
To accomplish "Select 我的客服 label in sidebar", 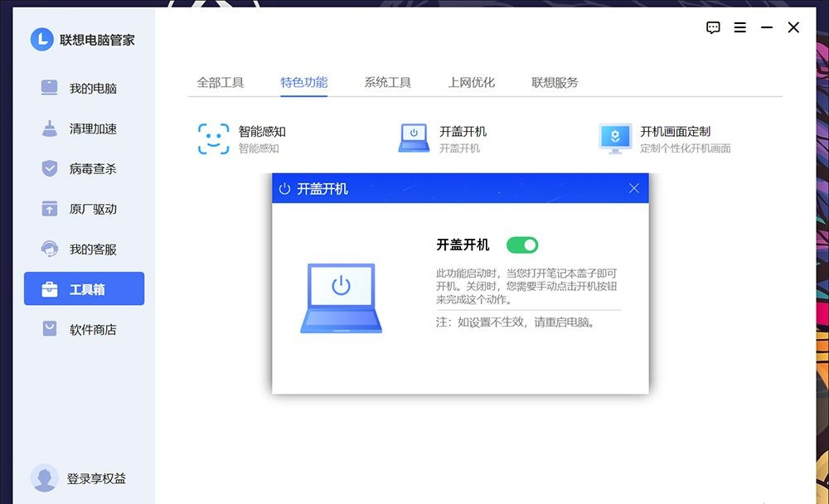I will [x=93, y=249].
